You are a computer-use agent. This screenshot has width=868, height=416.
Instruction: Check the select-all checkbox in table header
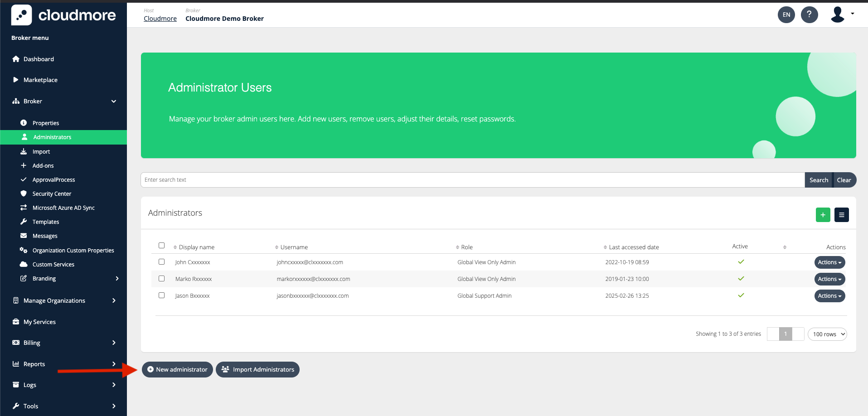(x=161, y=246)
